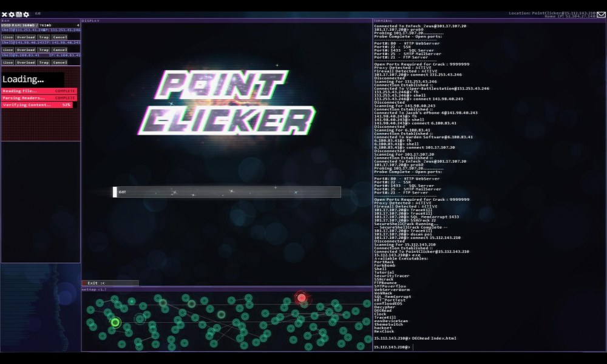Click Overload on Shell@6.180.83.41
Image resolution: width=607 pixels, height=364 pixels.
[25, 62]
